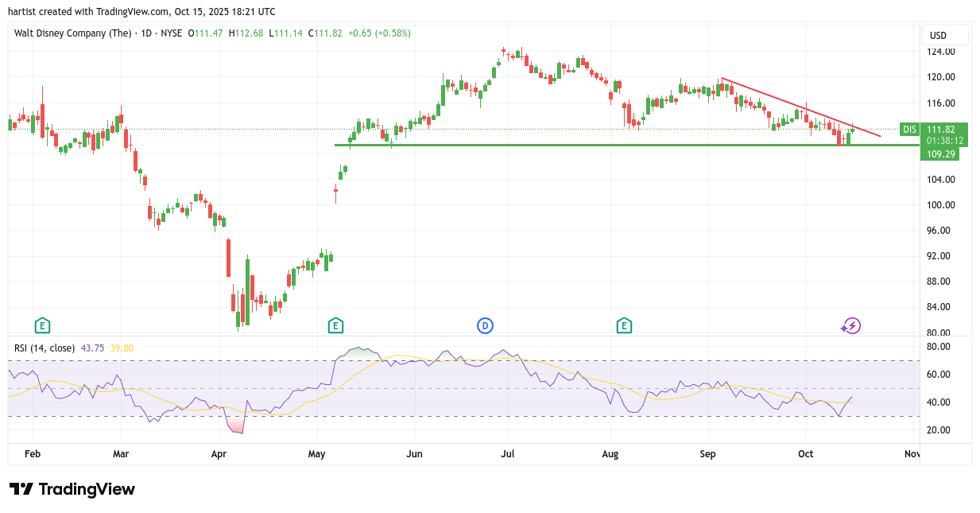This screenshot has height=513, width=980.
Task: Click the earnings marker near February
Action: click(42, 325)
